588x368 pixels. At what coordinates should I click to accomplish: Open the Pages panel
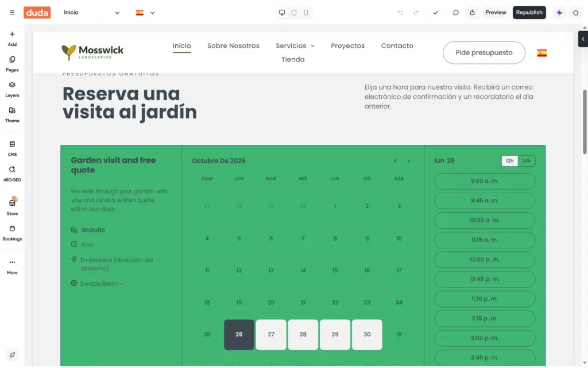[12, 64]
